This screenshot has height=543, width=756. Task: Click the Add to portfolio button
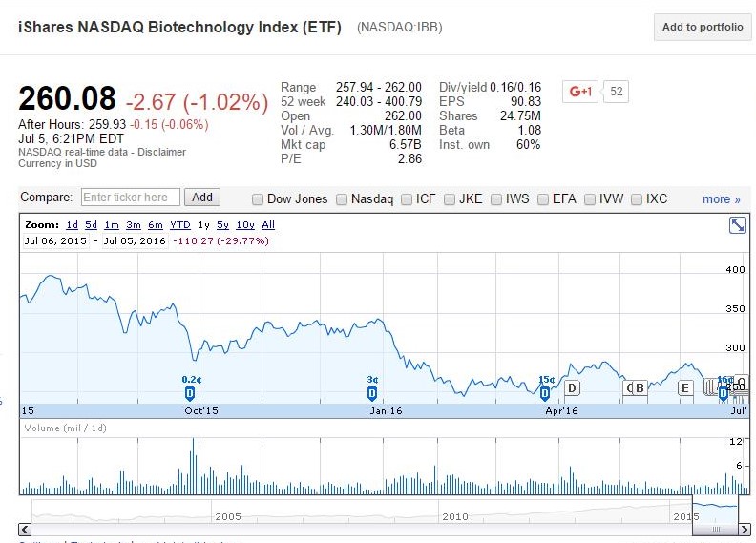pyautogui.click(x=703, y=27)
